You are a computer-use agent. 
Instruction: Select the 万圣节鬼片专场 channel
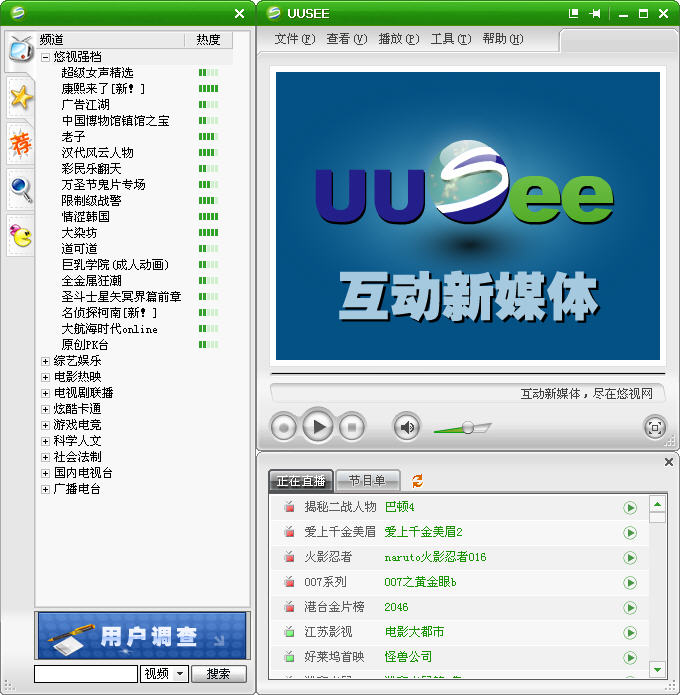point(103,185)
